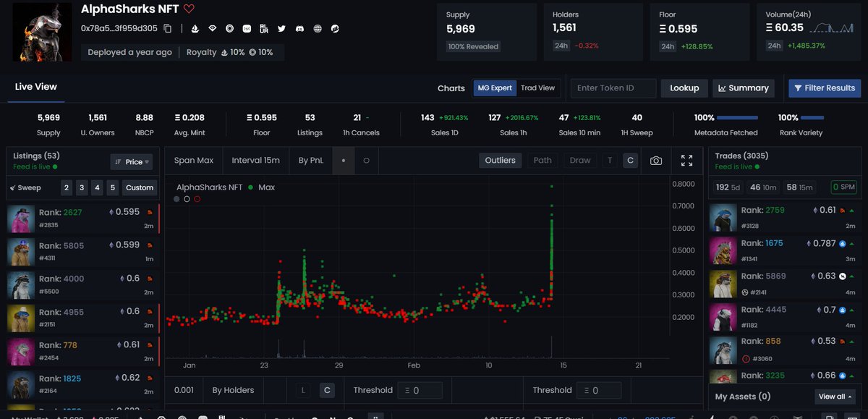Open the LooksRare diamond-eye icon
868x419 pixels.
click(x=212, y=29)
